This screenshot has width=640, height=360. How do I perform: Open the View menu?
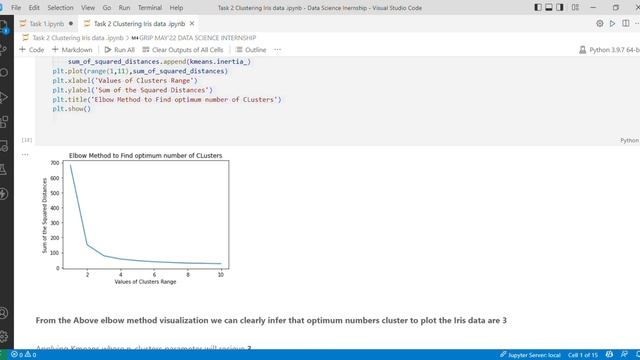point(88,8)
